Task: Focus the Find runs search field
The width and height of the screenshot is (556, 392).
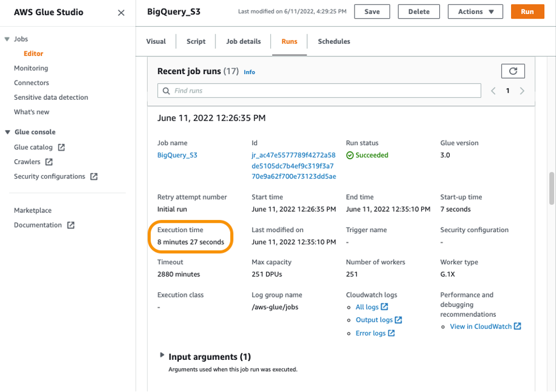Action: 319,90
